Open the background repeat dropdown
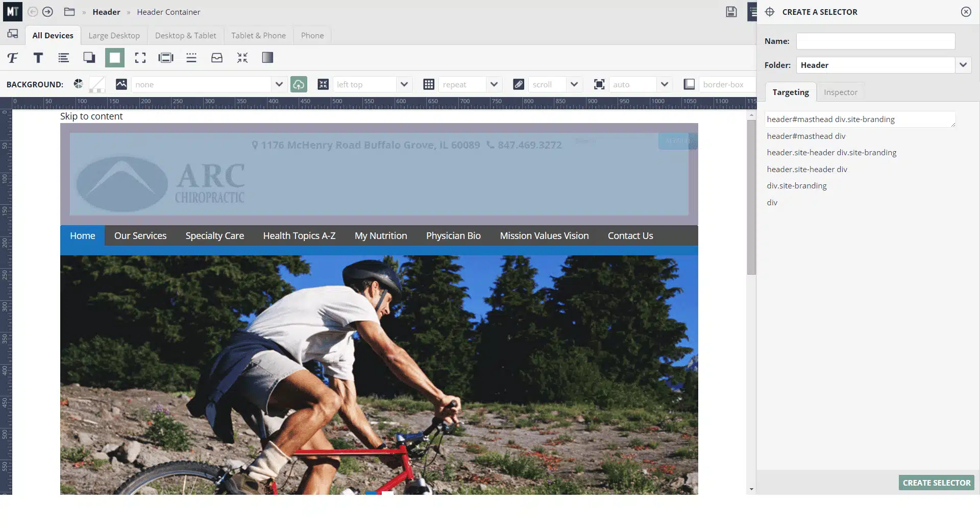The image size is (980, 527). (494, 84)
